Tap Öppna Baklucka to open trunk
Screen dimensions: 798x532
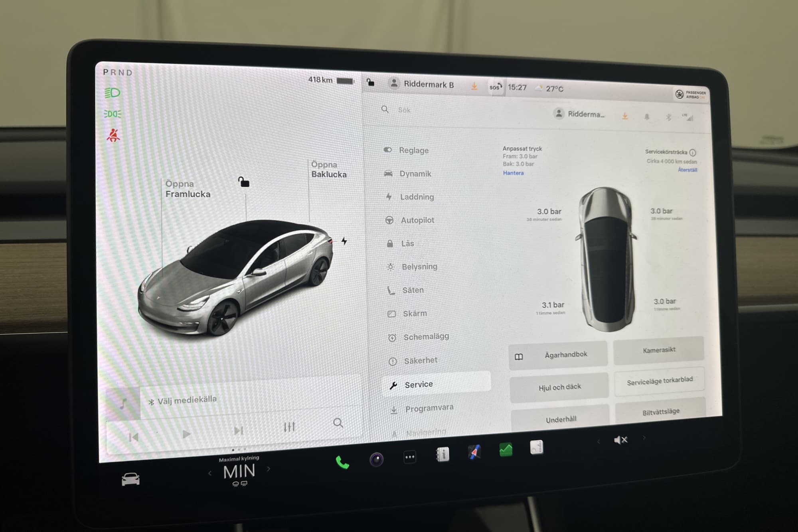coord(329,170)
